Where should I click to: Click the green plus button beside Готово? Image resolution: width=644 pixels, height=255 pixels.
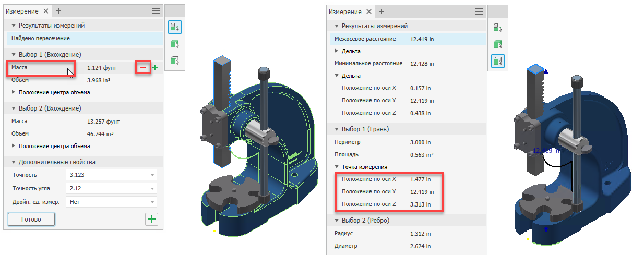tap(151, 220)
